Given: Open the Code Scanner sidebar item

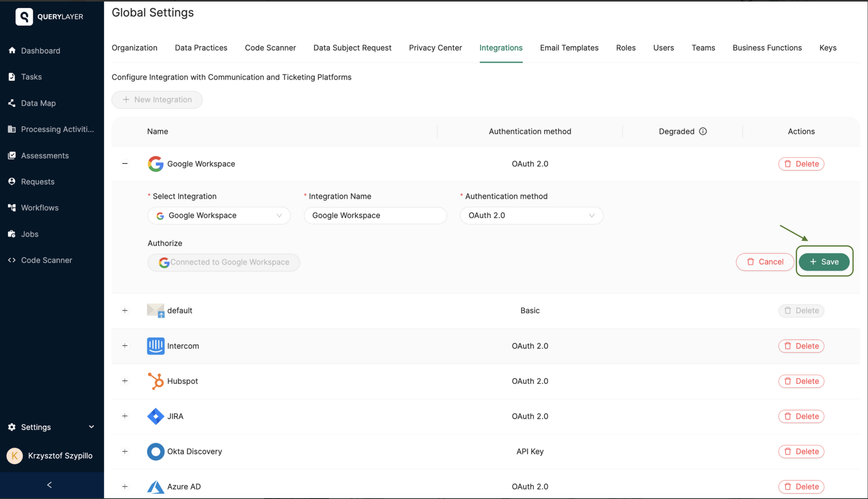Looking at the screenshot, I should coord(46,260).
